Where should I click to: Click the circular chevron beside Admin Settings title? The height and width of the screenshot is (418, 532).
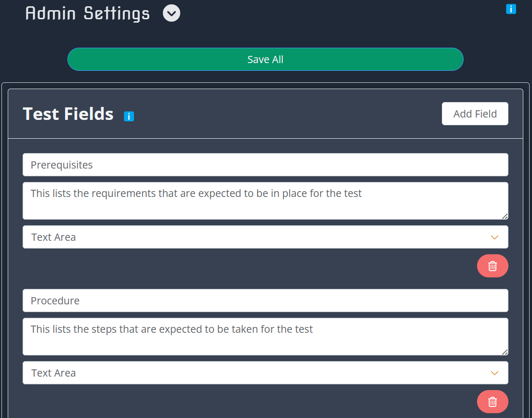click(x=171, y=13)
